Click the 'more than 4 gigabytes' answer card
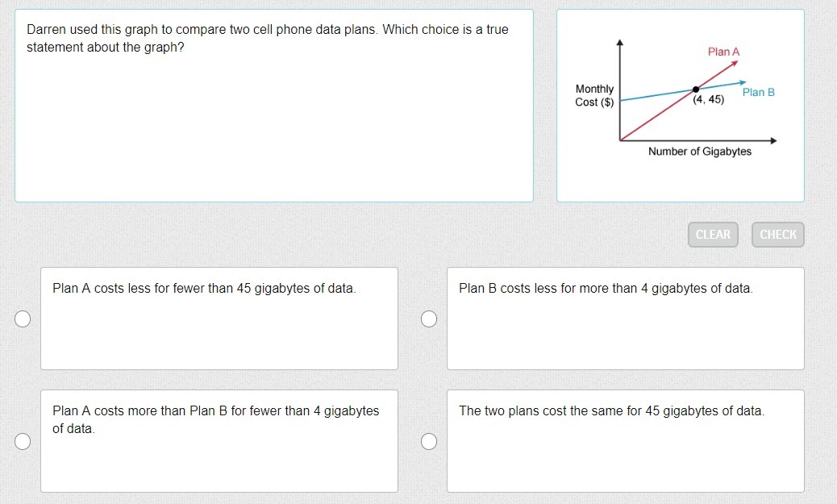837x504 pixels. click(x=625, y=319)
